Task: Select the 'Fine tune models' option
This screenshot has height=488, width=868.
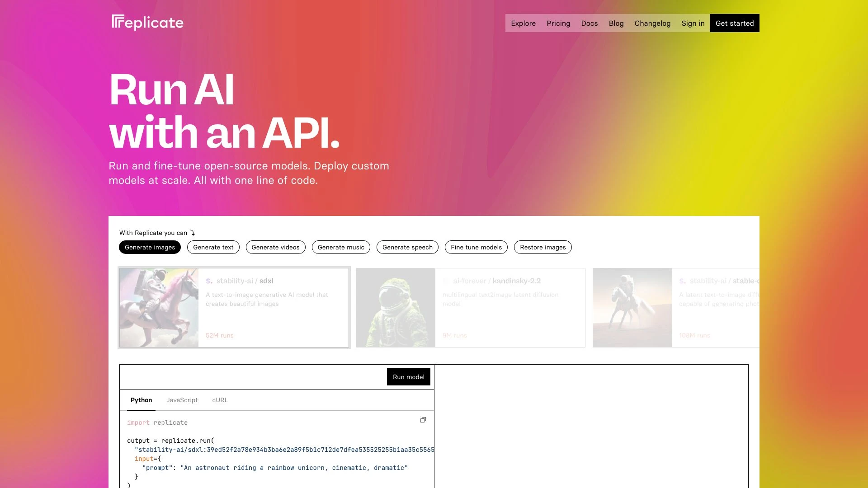Action: (x=476, y=247)
